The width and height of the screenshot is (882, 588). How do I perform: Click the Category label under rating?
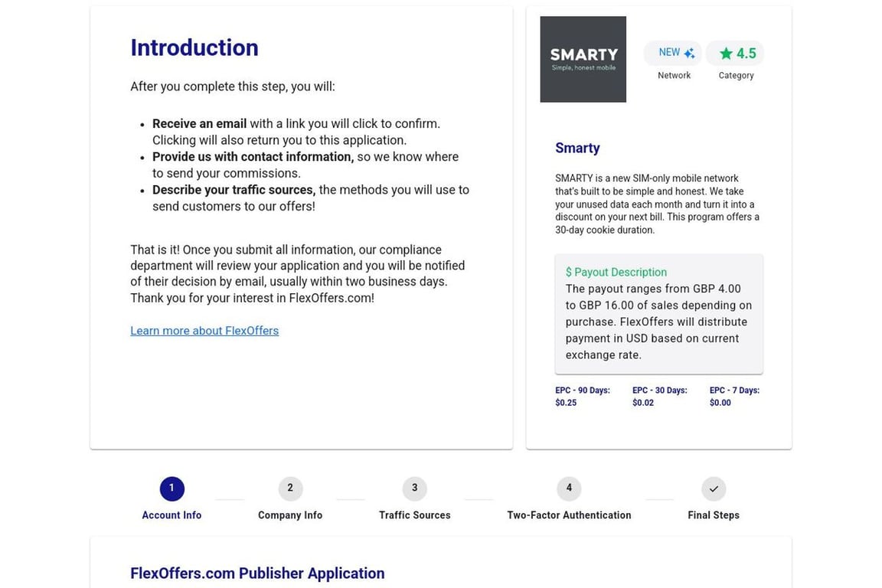[x=736, y=75]
